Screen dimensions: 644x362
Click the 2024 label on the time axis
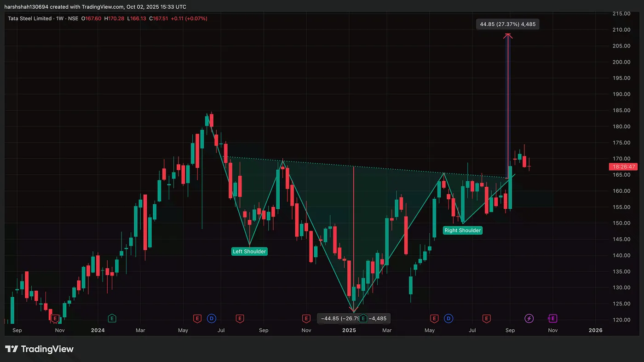click(x=98, y=330)
